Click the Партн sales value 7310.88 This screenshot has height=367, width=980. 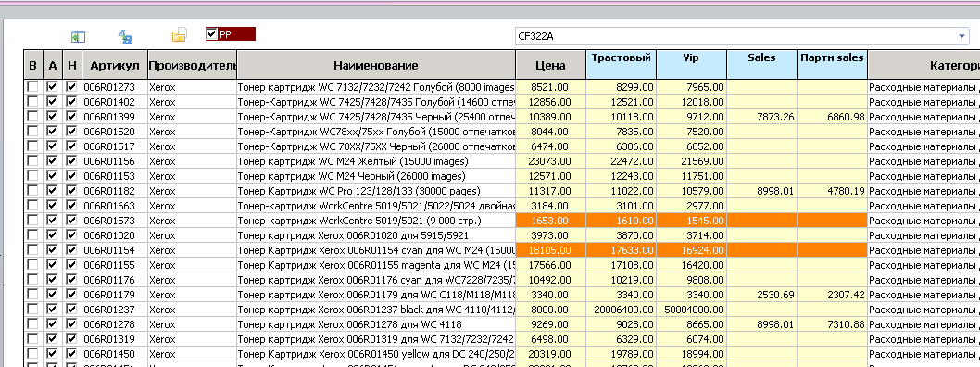[832, 324]
